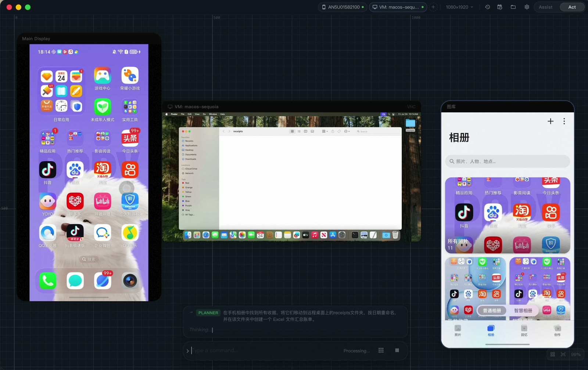
Task: Open 荣耀小游戏 app on Main Display
Action: [x=130, y=76]
